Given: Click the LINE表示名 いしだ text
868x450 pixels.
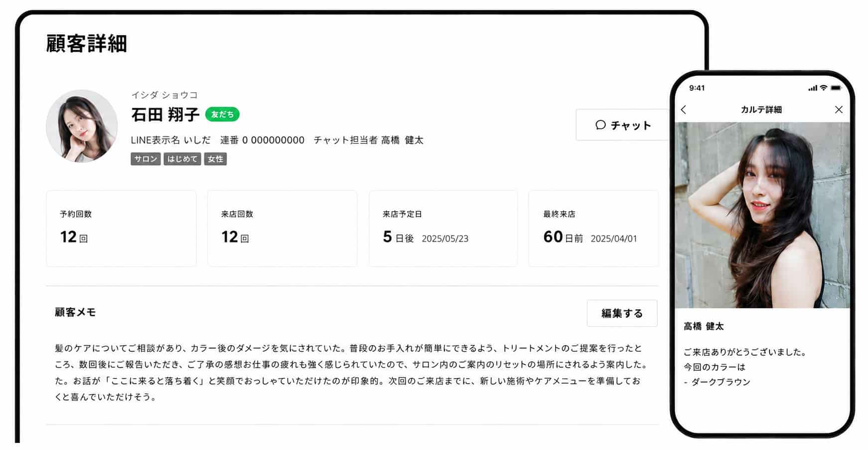Looking at the screenshot, I should pos(171,140).
